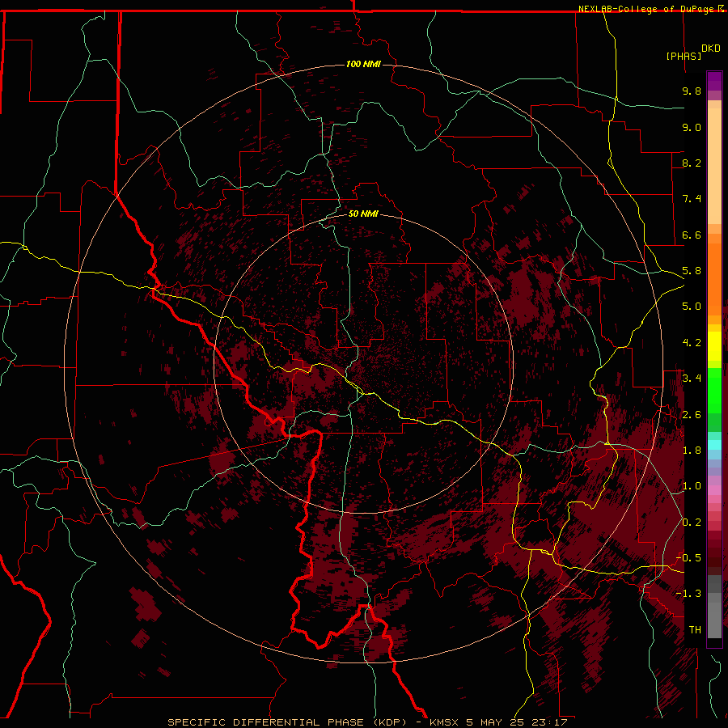Click the 7.4 scale value
The width and height of the screenshot is (728, 728).
point(692,199)
